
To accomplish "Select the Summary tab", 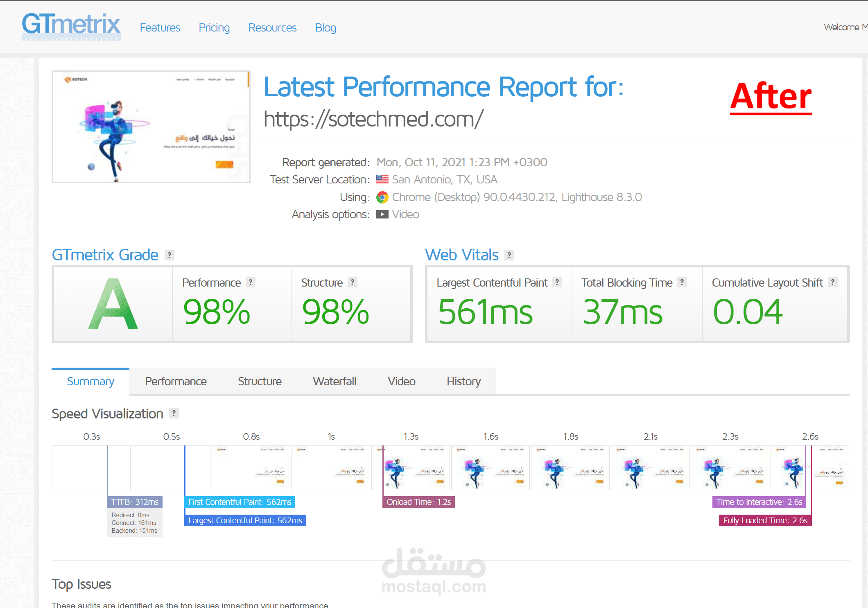I will tap(90, 381).
